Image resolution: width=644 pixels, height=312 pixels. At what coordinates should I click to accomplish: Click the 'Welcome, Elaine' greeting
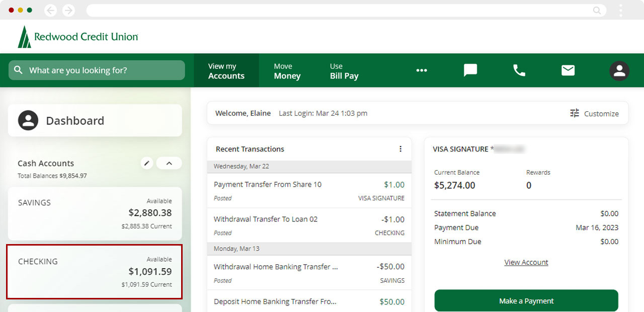(243, 113)
